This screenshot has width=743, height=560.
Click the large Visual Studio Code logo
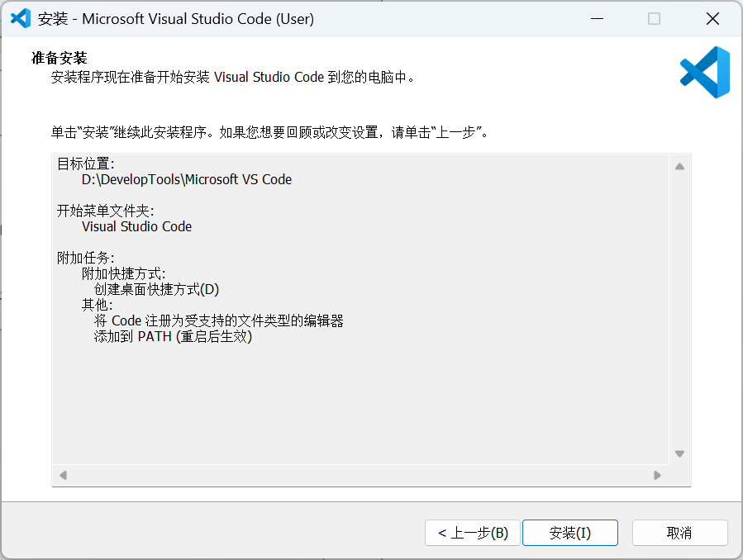[705, 72]
